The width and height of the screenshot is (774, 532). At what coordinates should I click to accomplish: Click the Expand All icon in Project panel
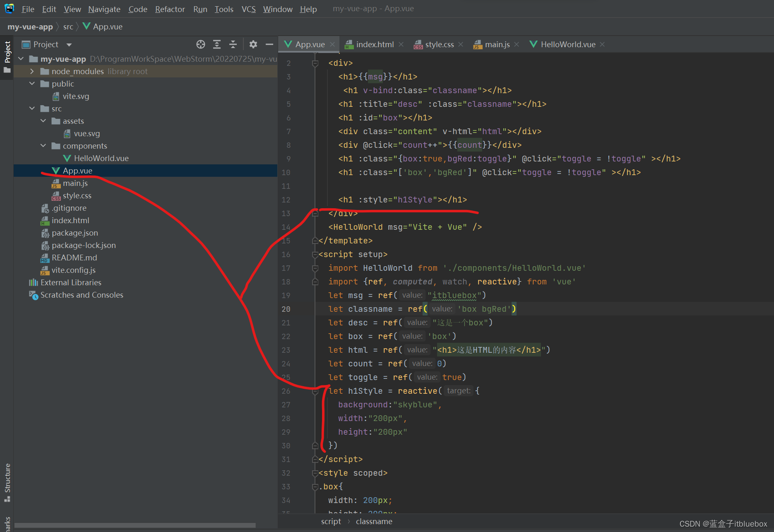[x=217, y=44]
